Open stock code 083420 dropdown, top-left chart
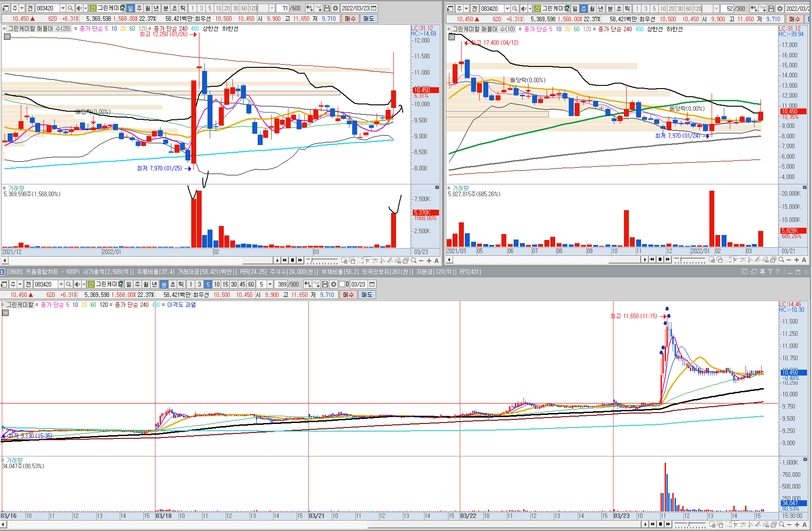Screen dimensions: 812x531 pos(63,8)
